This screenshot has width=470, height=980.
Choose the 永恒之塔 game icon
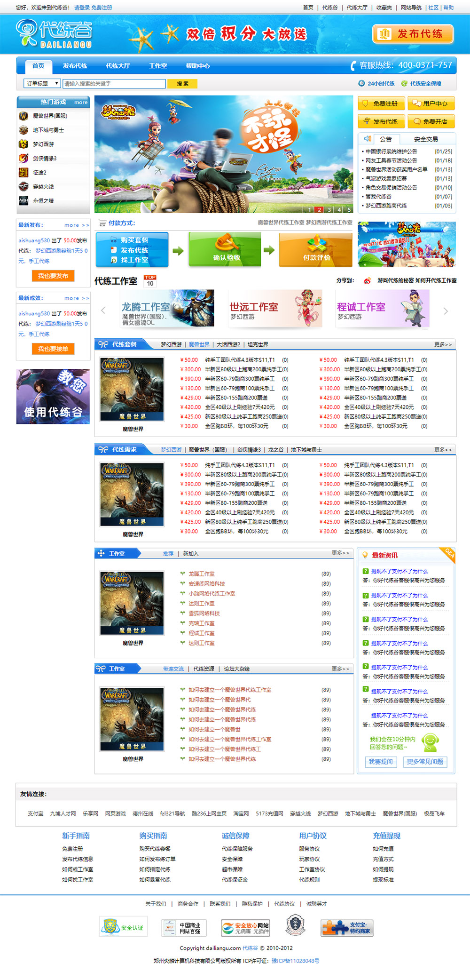23,200
